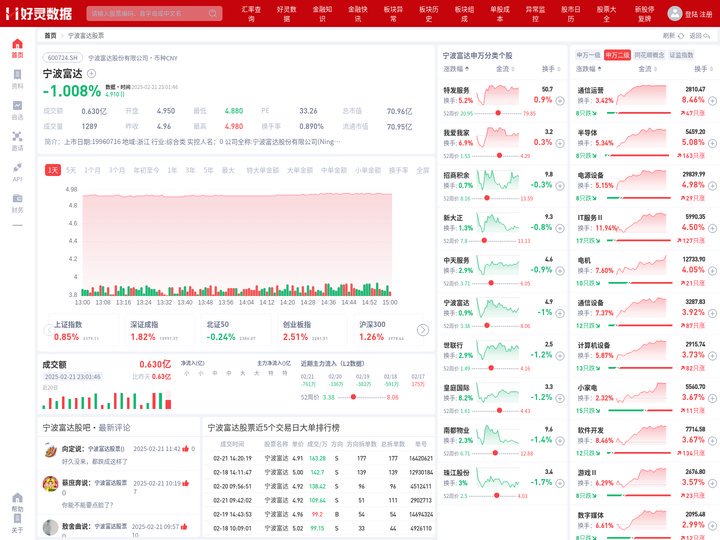Sort stock list by 金流
Image resolution: width=720 pixels, height=540 pixels.
click(505, 69)
